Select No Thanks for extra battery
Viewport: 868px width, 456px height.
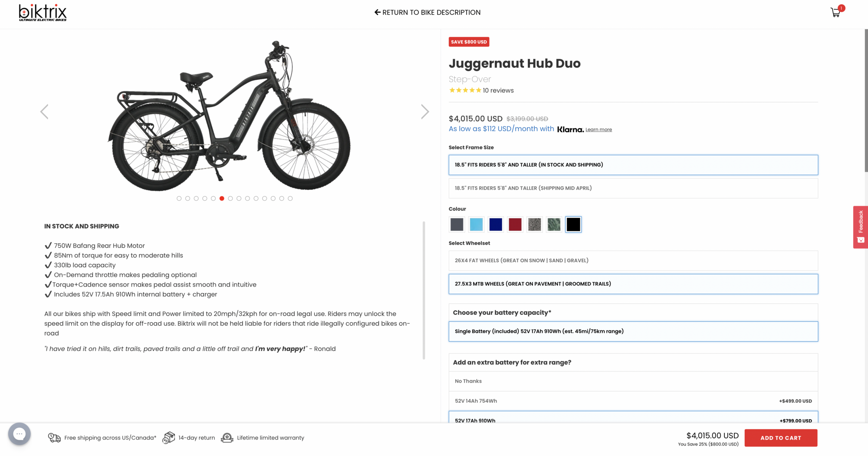coord(633,381)
